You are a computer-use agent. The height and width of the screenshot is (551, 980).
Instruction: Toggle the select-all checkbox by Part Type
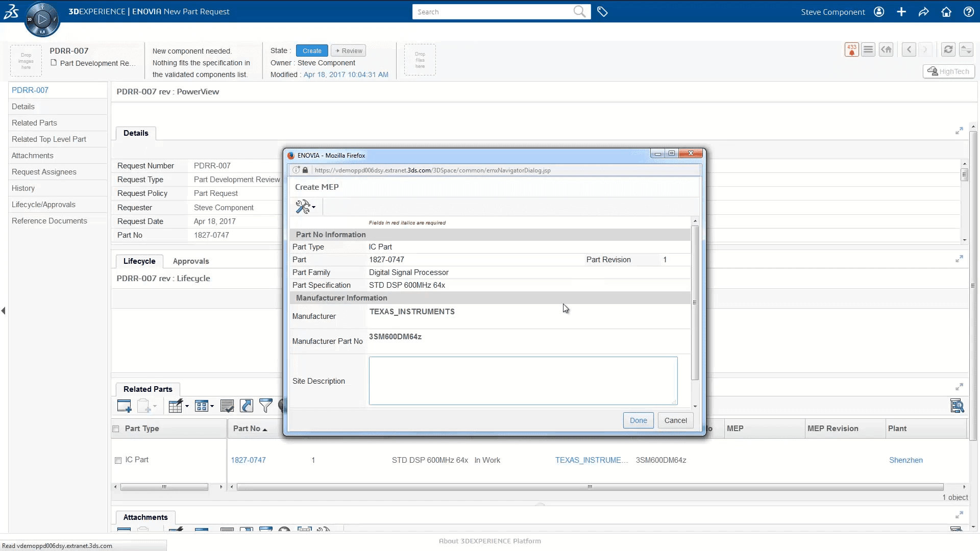click(x=116, y=429)
